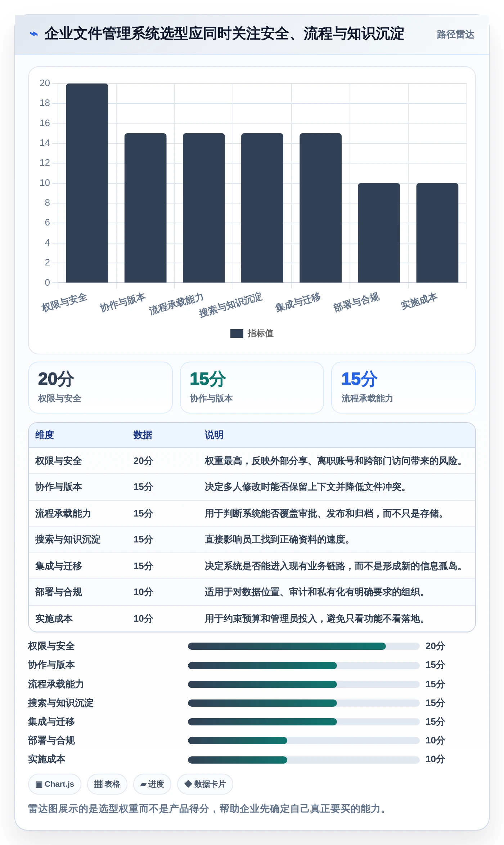This screenshot has height=845, width=504.
Task: Click the description starting with 决定多人修改
Action: [306, 487]
